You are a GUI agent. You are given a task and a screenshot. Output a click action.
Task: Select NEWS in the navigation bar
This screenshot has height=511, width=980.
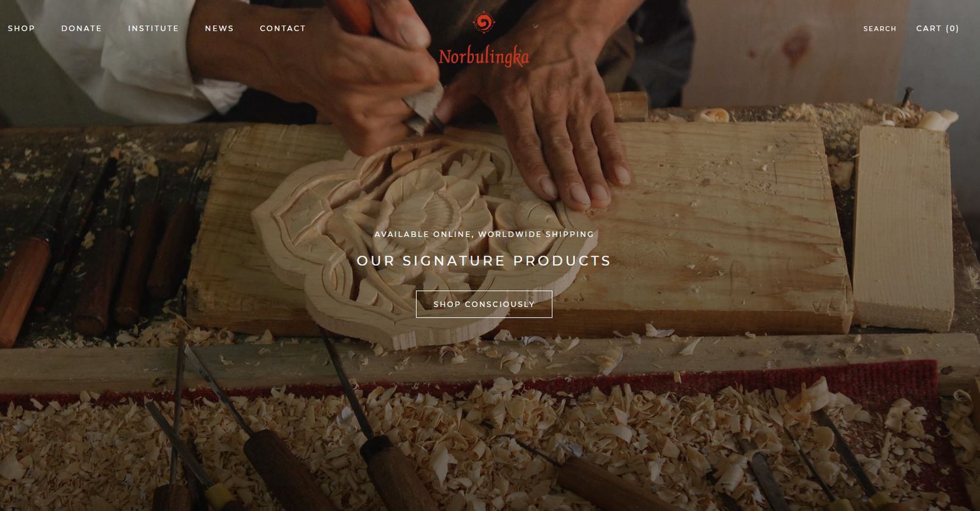click(x=220, y=29)
